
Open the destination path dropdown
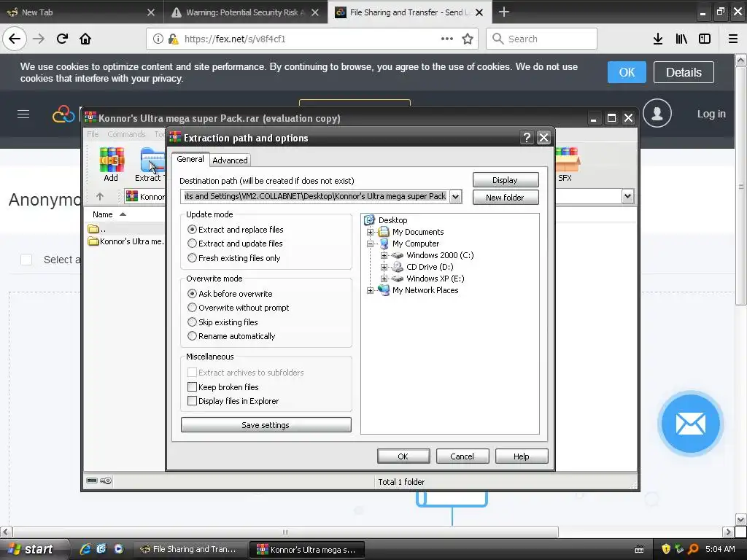click(x=456, y=196)
